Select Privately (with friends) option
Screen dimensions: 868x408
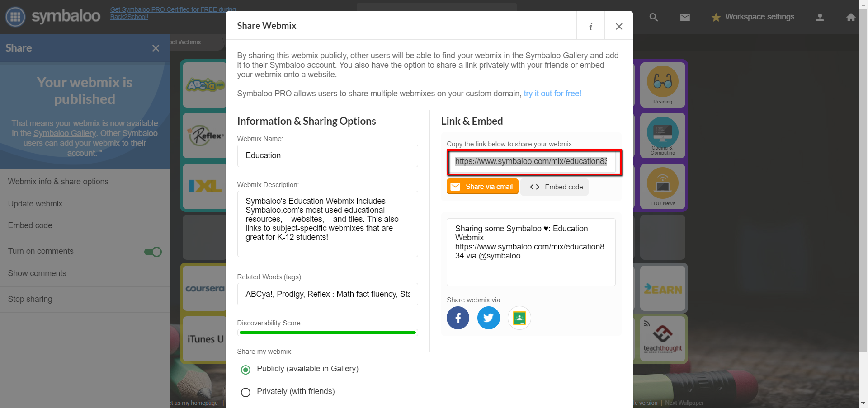coord(245,392)
